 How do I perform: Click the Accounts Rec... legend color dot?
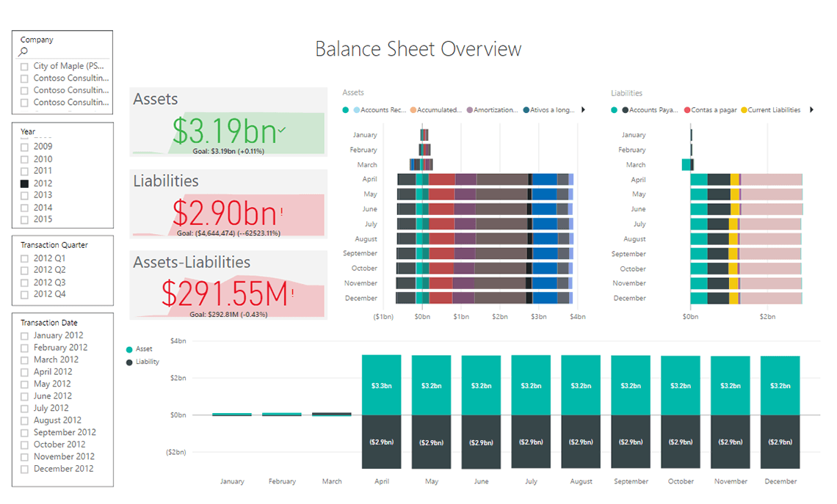(357, 110)
